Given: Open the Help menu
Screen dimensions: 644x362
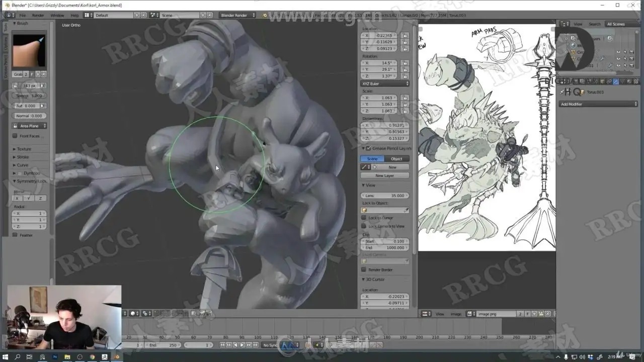Looking at the screenshot, I should (74, 15).
